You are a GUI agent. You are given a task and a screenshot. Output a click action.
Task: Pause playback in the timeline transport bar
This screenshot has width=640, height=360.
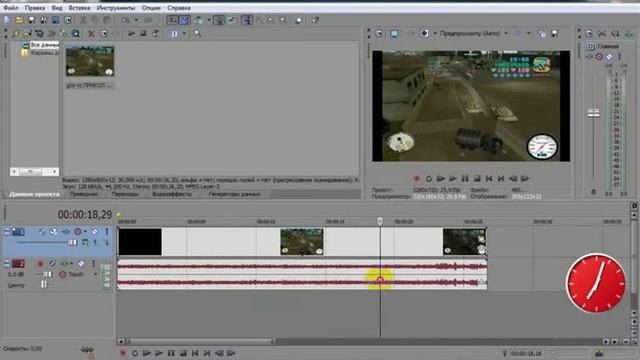click(171, 353)
